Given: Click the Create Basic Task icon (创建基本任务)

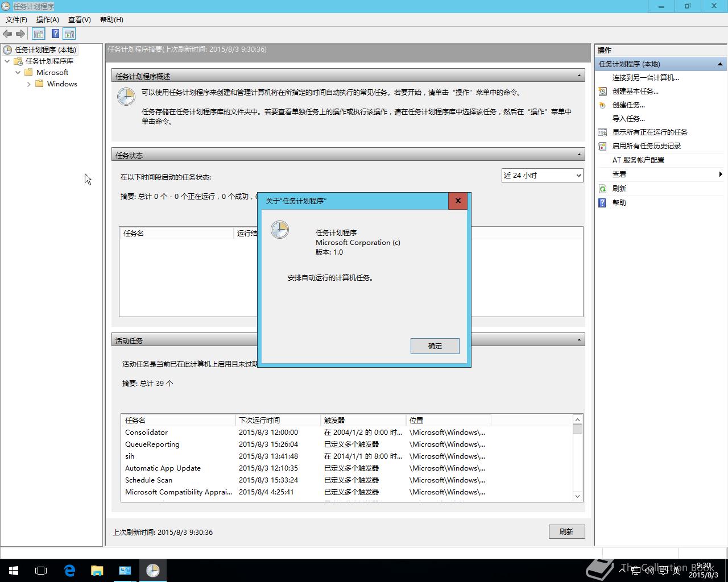Looking at the screenshot, I should point(602,91).
